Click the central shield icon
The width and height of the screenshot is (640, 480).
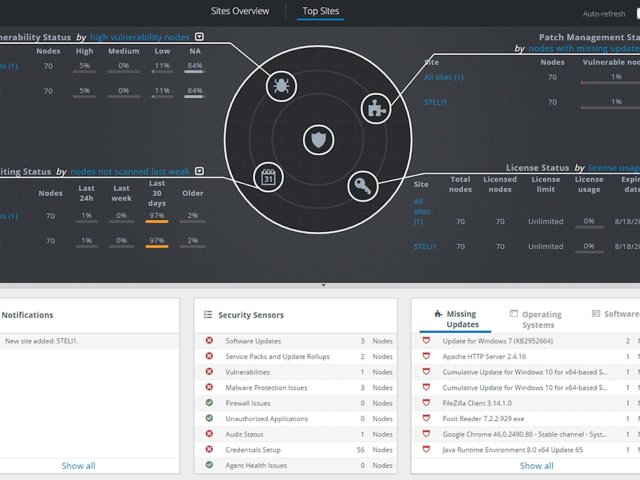tap(319, 140)
